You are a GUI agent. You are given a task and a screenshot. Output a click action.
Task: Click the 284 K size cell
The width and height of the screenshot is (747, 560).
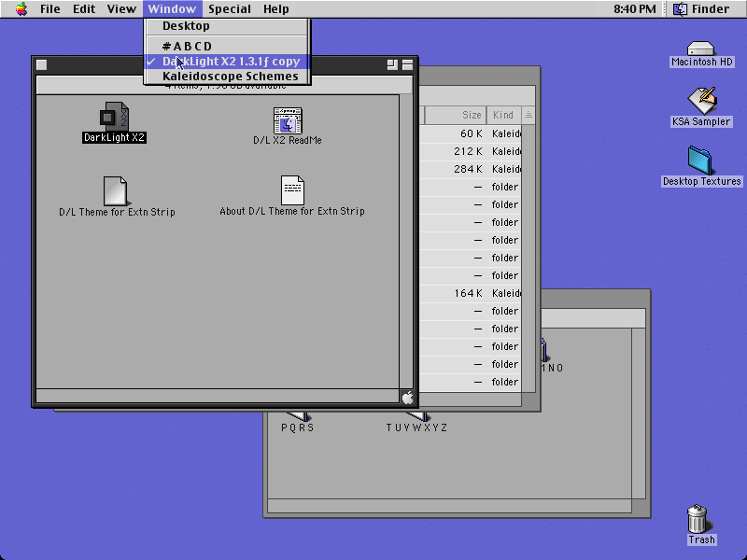(469, 169)
